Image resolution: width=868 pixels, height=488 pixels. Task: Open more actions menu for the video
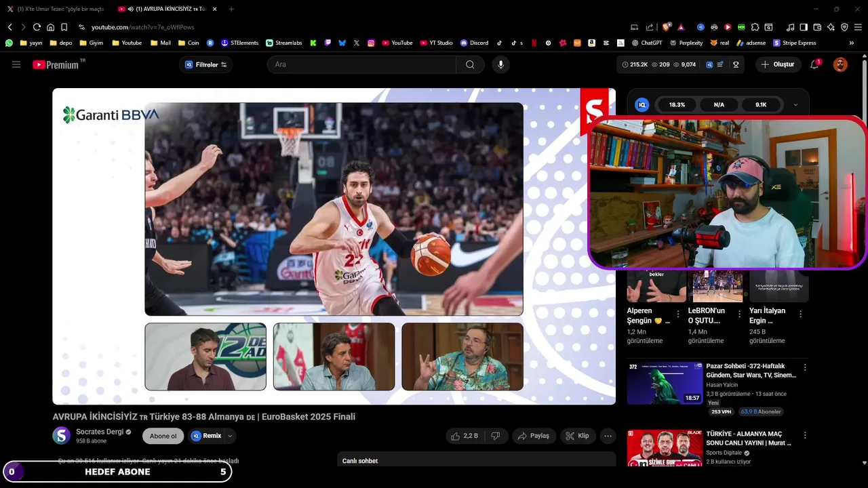coord(608,436)
